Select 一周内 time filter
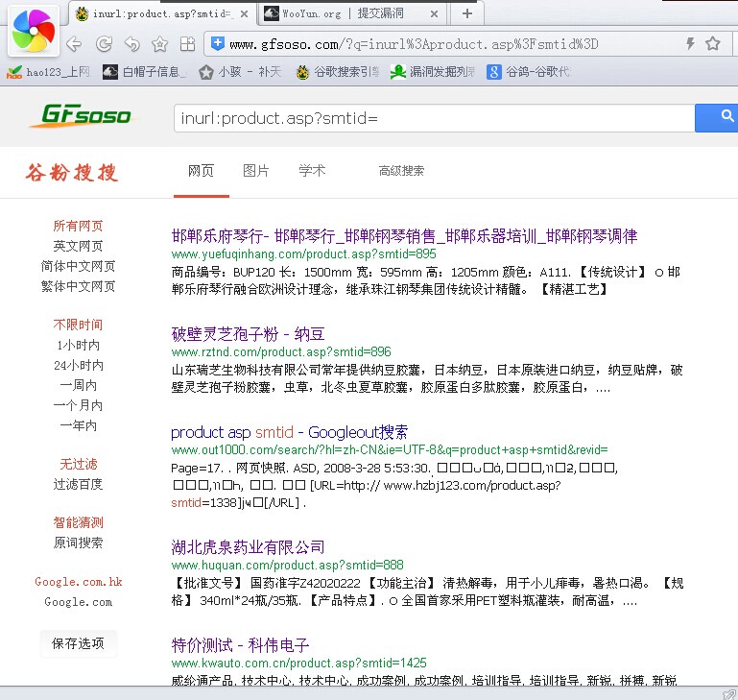 (x=78, y=386)
